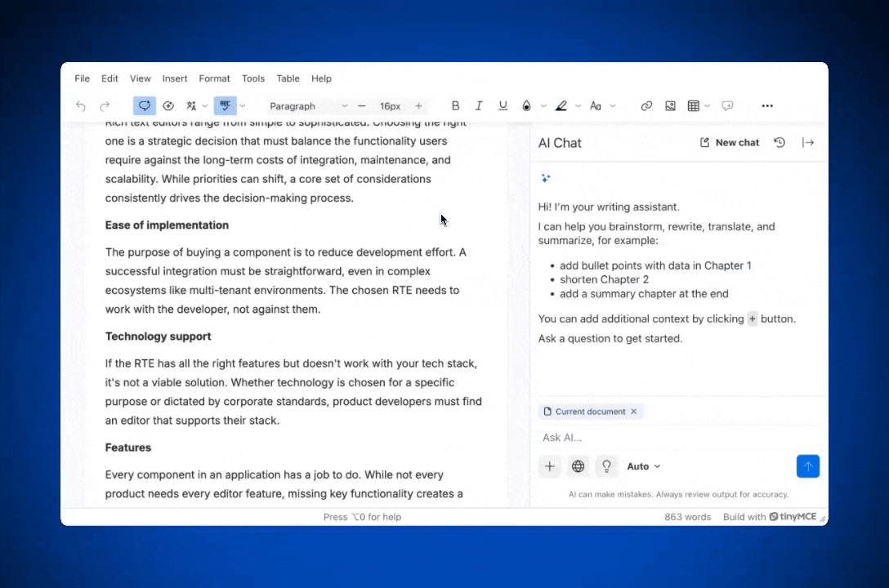Reveal more toolbar items with the ellipsis
Screen dimensions: 889x588
[x=767, y=106]
